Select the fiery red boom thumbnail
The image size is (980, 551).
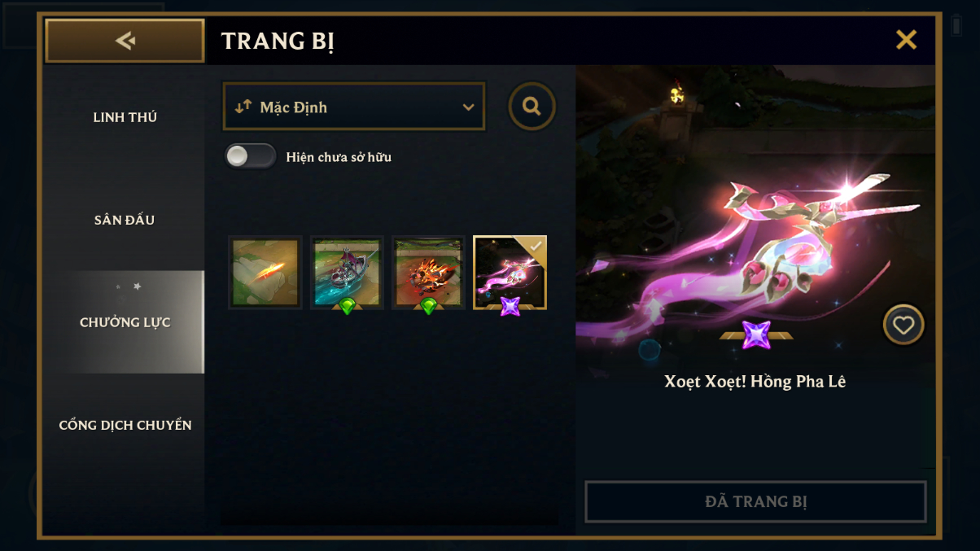click(x=429, y=273)
